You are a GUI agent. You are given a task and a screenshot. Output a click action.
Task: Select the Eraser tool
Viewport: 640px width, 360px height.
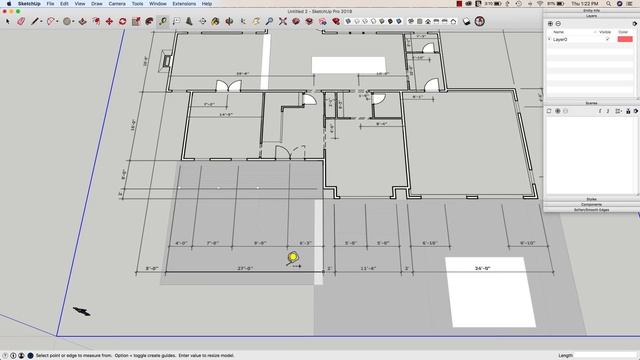pyautogui.click(x=21, y=21)
